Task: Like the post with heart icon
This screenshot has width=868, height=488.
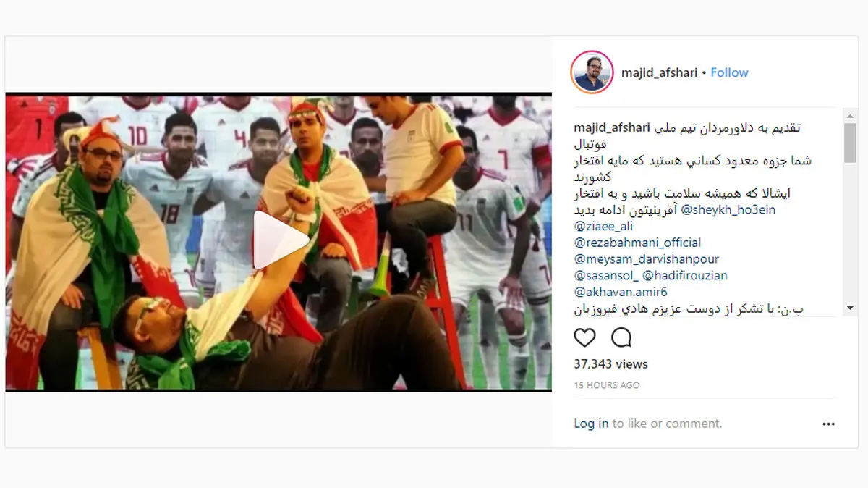Action: point(584,337)
